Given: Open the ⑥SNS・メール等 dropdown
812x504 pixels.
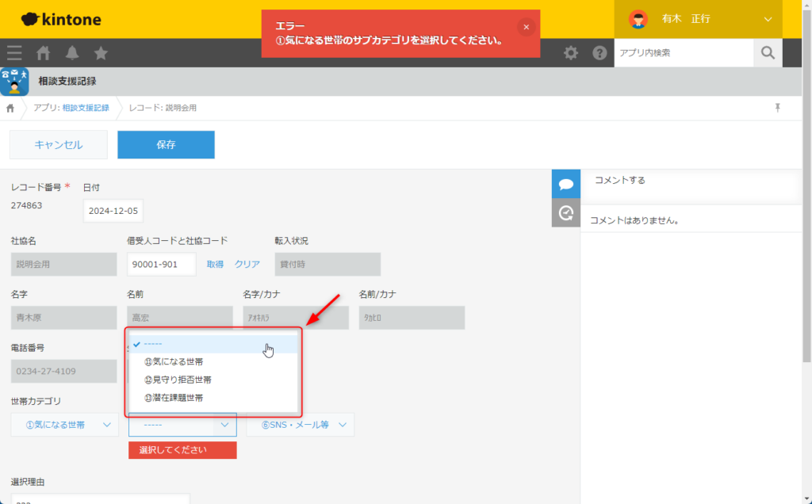Looking at the screenshot, I should pos(300,425).
